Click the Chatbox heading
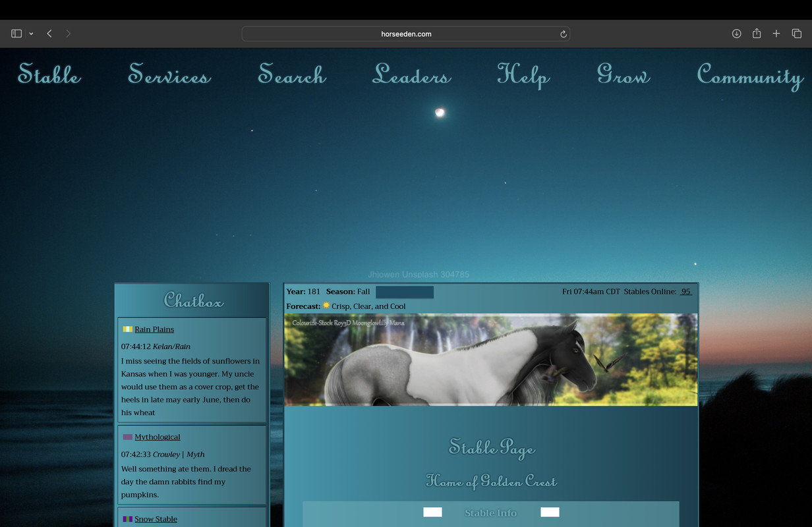This screenshot has width=812, height=527. point(193,300)
